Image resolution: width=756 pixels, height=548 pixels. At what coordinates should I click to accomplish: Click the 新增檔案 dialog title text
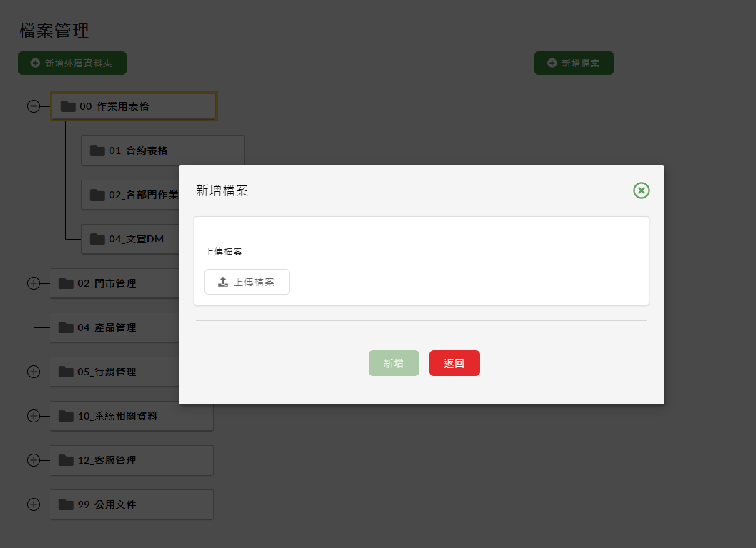pyautogui.click(x=222, y=191)
